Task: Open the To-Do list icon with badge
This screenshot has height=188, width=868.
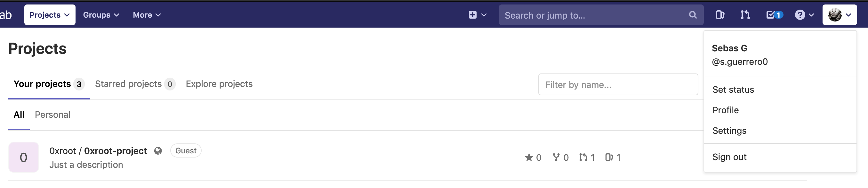Action: pyautogui.click(x=774, y=15)
